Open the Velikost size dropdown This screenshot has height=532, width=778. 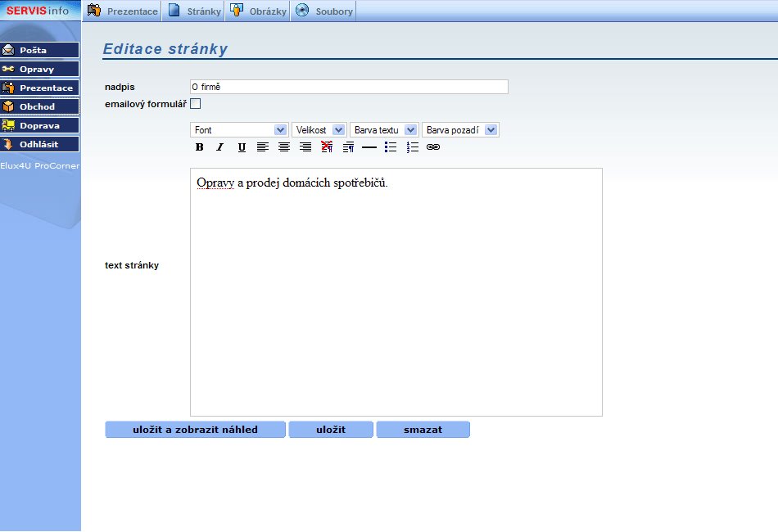point(319,130)
